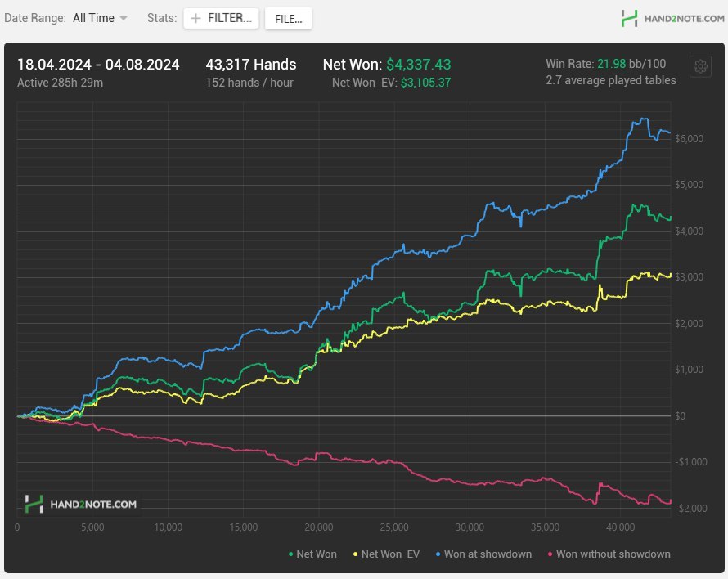Open the chart settings gear icon

(700, 67)
